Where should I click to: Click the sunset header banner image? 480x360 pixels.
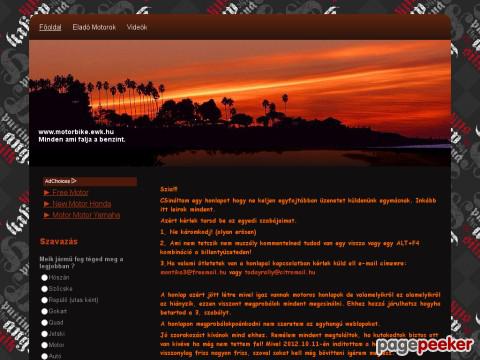point(240,103)
